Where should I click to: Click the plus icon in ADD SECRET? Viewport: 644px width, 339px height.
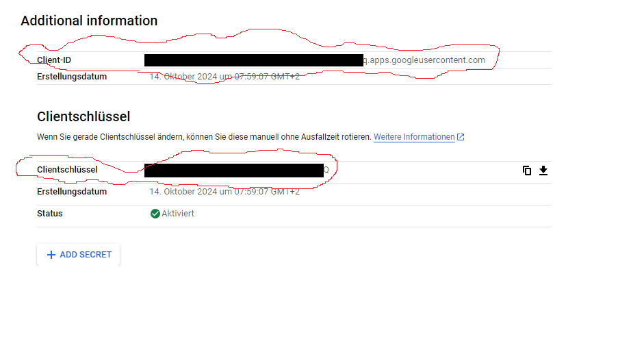pos(51,255)
